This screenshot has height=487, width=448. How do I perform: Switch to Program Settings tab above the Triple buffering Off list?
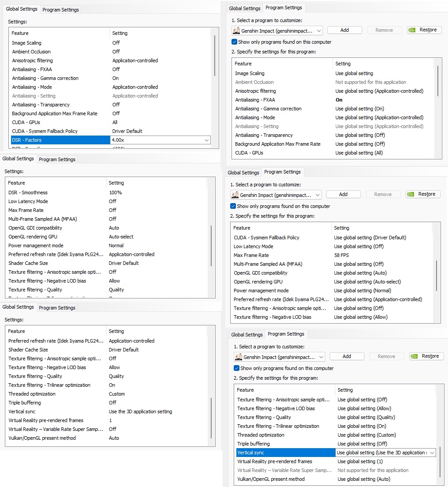coord(57,308)
